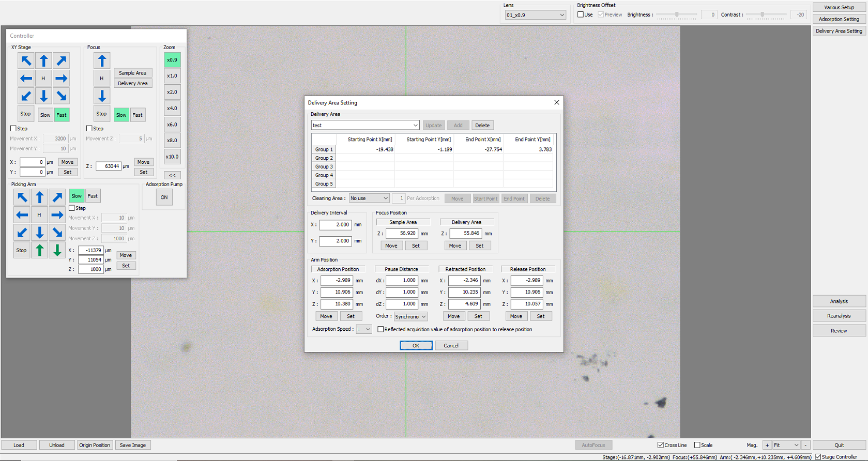Adjust the Brightness slider
The width and height of the screenshot is (868, 461).
[677, 15]
